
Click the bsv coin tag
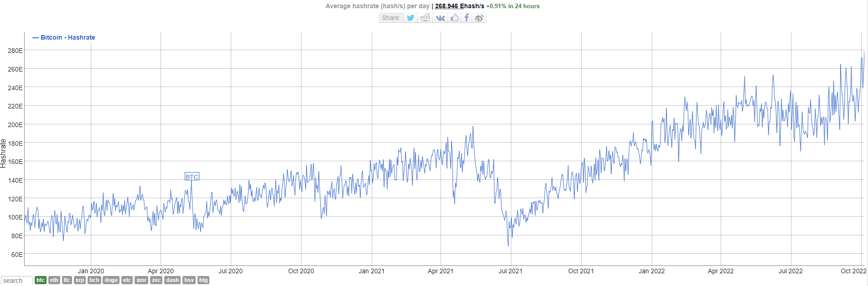[189, 280]
